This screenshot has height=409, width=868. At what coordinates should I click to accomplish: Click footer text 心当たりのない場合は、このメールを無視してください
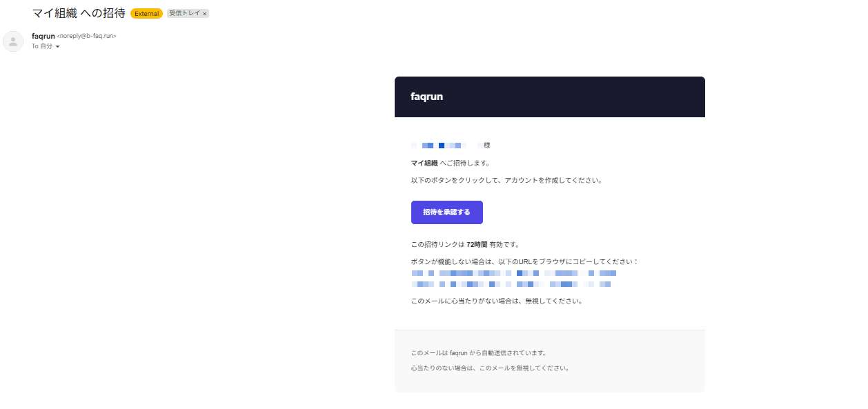click(490, 368)
